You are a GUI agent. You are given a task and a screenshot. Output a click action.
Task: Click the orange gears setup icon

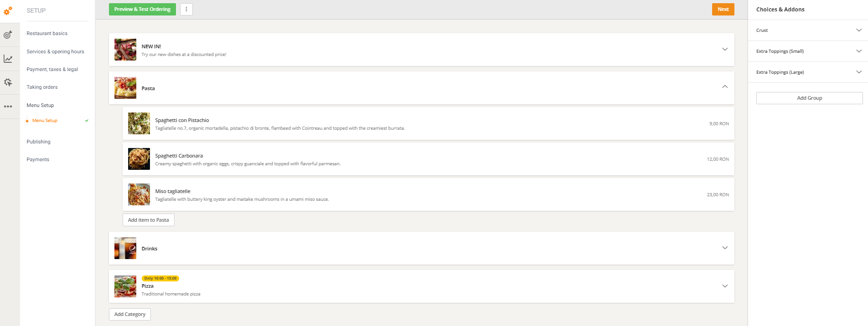coord(8,10)
